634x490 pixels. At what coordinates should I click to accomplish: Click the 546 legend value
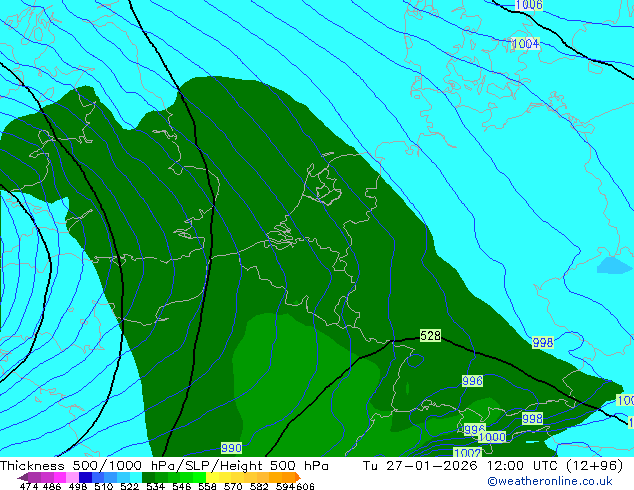(181, 486)
